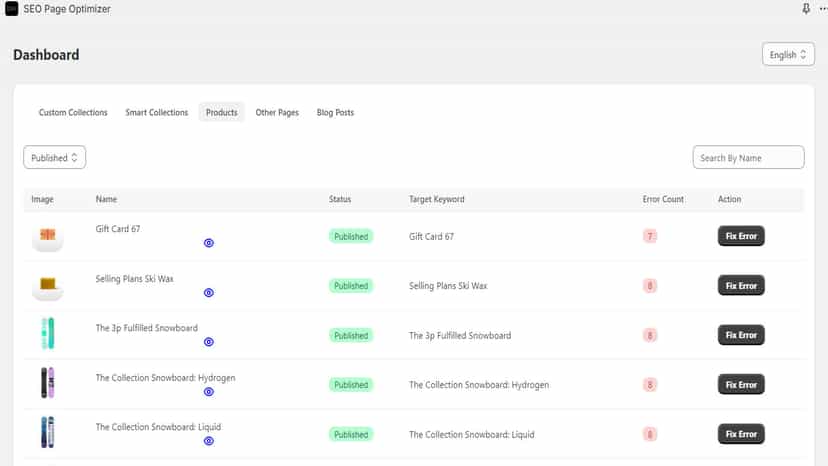Click Fix Error for Collection Snowboard: Hydrogen
Image resolution: width=828 pixels, height=466 pixels.
pyautogui.click(x=741, y=385)
